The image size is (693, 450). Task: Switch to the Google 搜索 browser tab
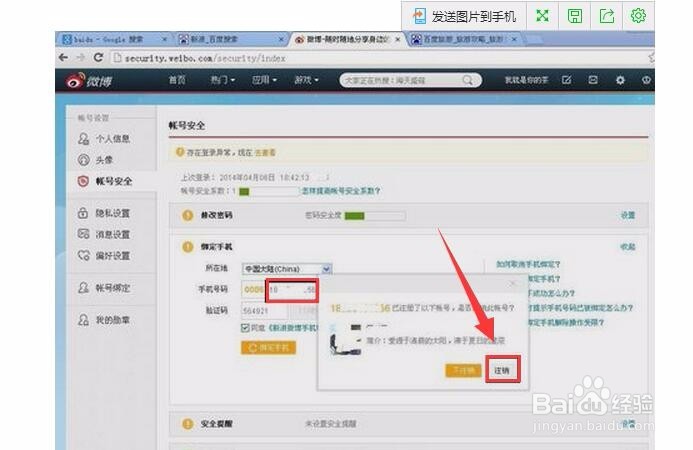click(x=114, y=39)
